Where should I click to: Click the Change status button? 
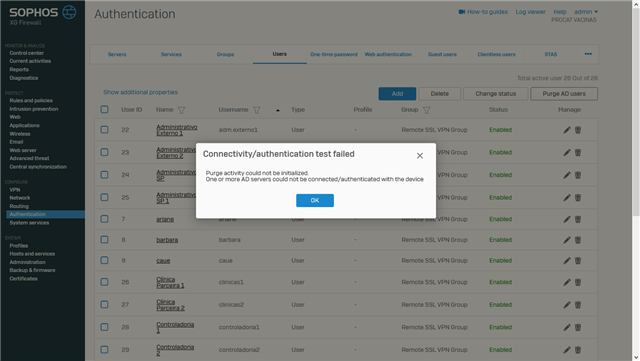496,94
